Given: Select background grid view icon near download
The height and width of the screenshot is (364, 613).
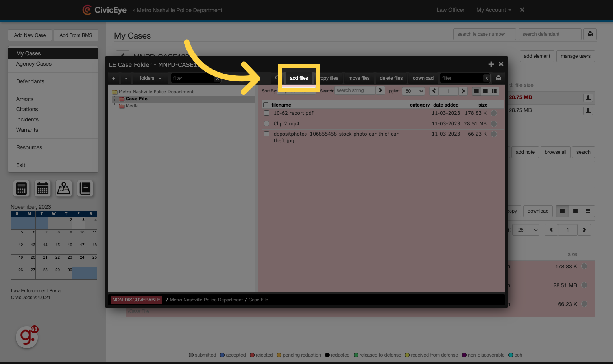Looking at the screenshot, I should [588, 211].
